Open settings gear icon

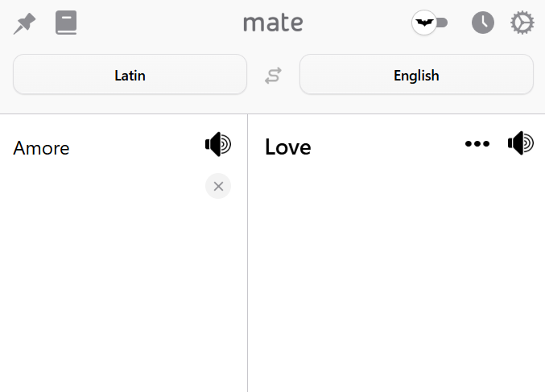522,23
